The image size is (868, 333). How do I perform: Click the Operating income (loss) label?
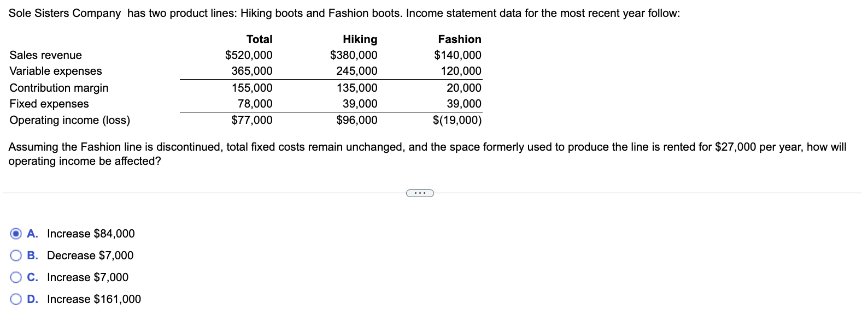coord(70,120)
